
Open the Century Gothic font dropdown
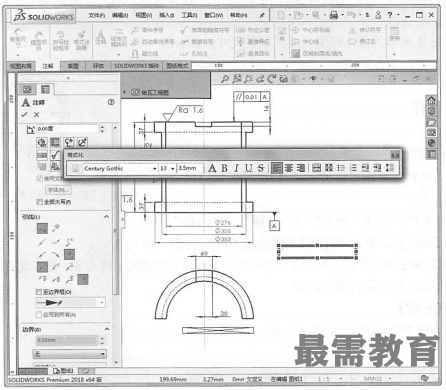click(x=154, y=169)
